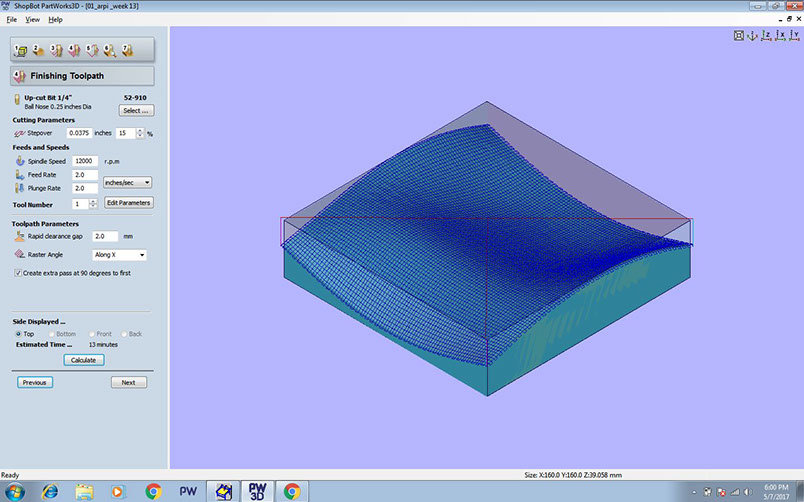The width and height of the screenshot is (804, 502).
Task: Click the Spindle Speed field 12000
Action: click(x=85, y=161)
